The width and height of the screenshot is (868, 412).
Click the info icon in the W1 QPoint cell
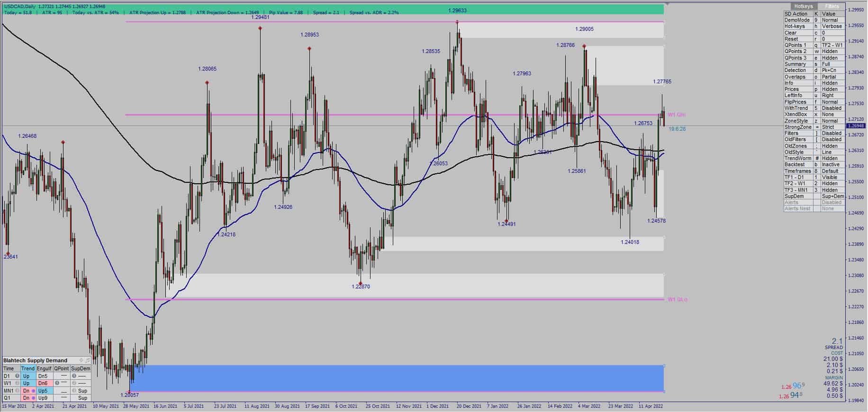click(x=57, y=383)
